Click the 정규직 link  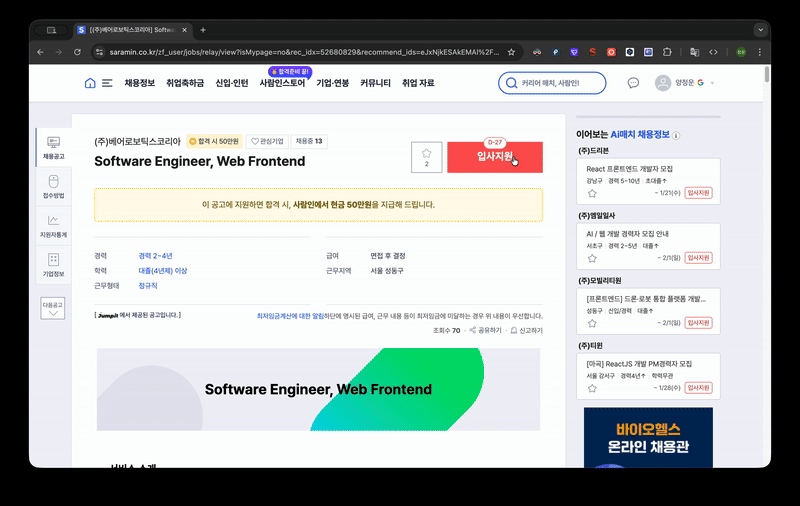(x=147, y=286)
